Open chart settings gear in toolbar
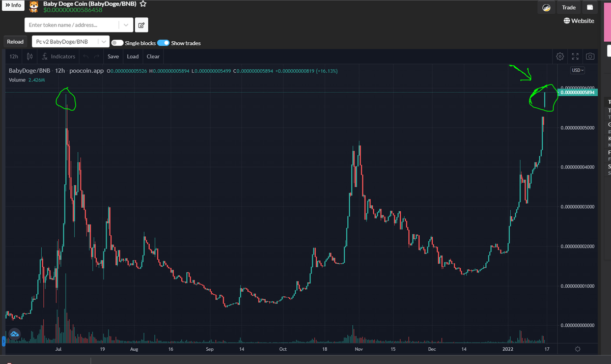Viewport: 611px width, 364px height. [560, 57]
